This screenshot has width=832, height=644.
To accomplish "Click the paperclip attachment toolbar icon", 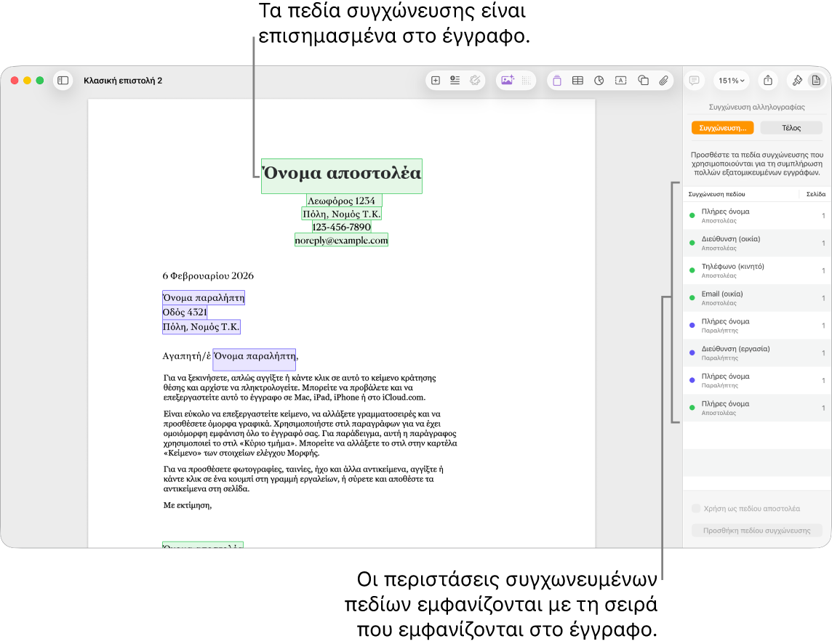I will pyautogui.click(x=664, y=81).
